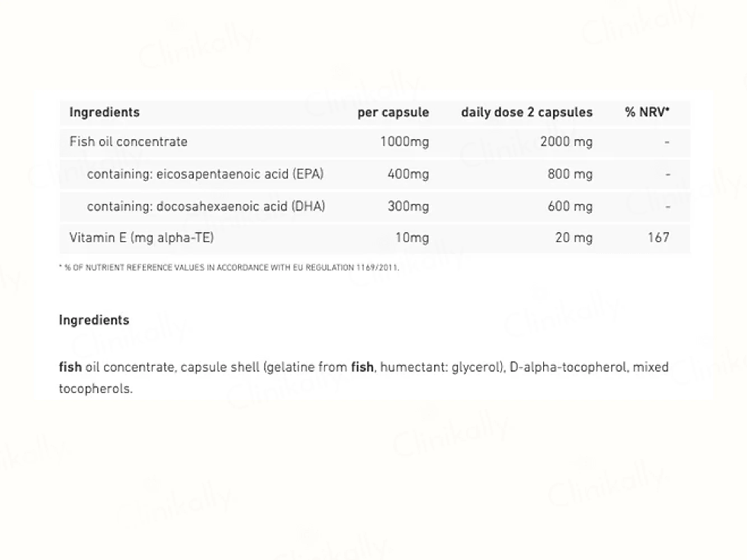Click the 400mg EPA value
747x560 pixels.
[x=408, y=174]
